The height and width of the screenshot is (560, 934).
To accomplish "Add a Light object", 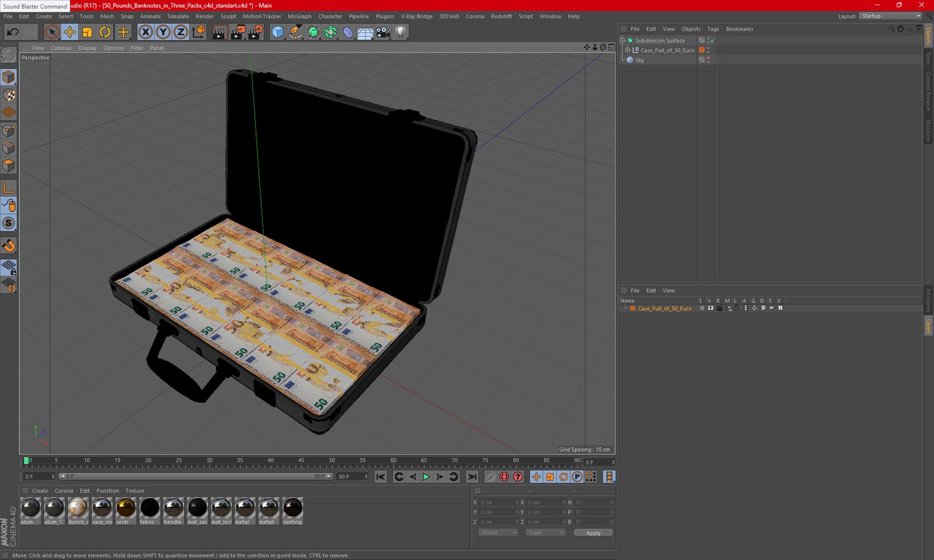I will (401, 32).
